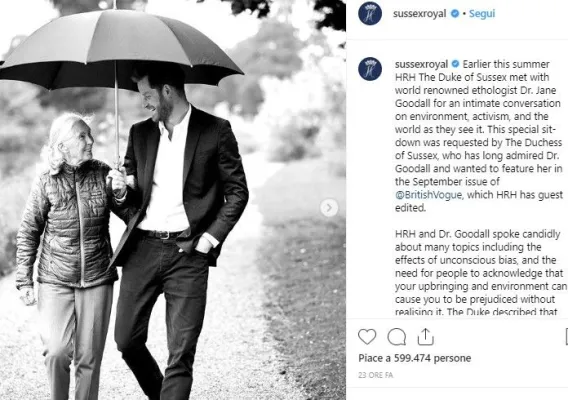Open sussexroyal profile picture in header
Image resolution: width=568 pixels, height=400 pixels.
pos(370,13)
